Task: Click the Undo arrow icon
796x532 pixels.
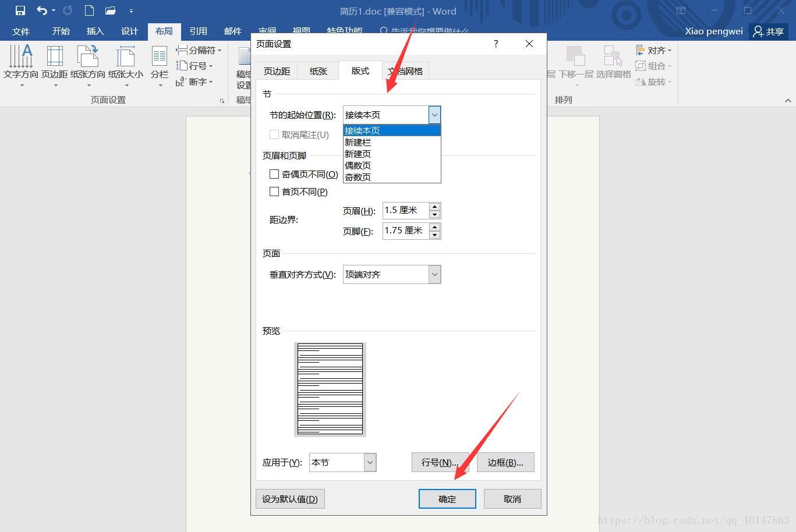Action: click(x=42, y=10)
